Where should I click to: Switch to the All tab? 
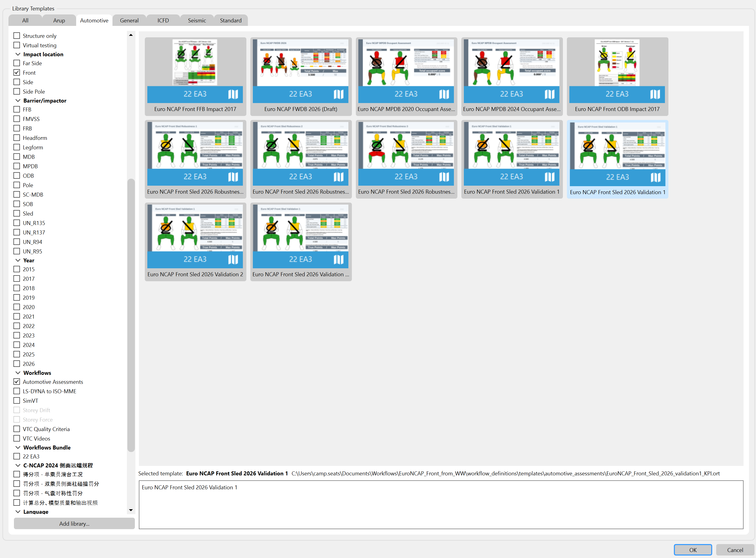25,20
